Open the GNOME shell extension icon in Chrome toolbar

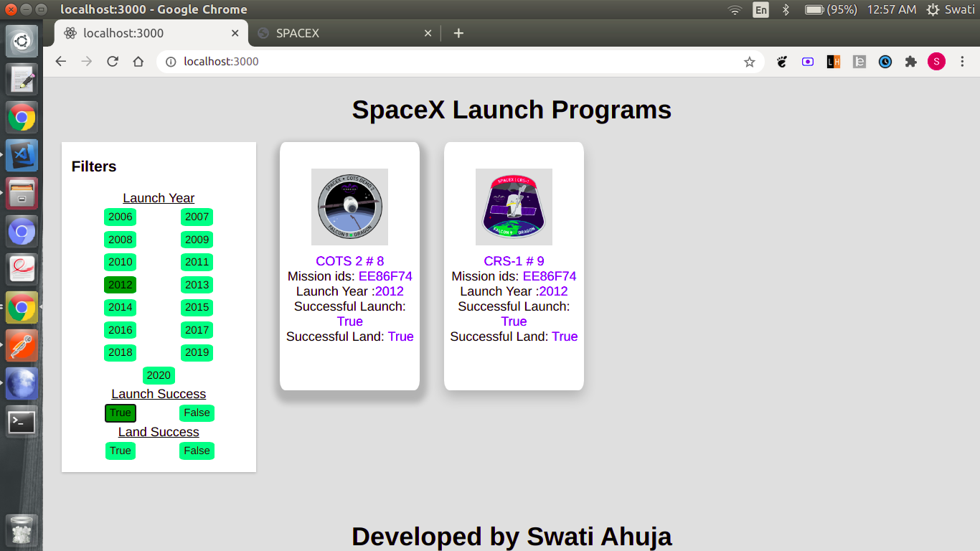tap(781, 62)
